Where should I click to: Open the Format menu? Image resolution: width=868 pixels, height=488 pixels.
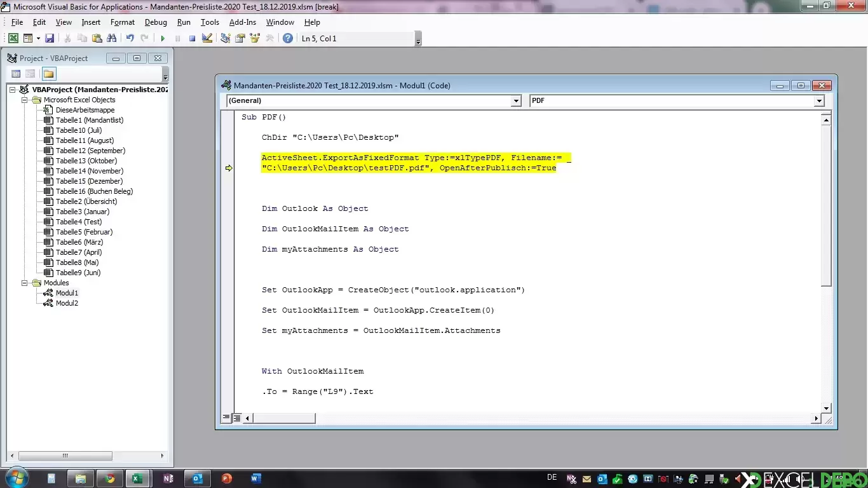[x=123, y=22]
